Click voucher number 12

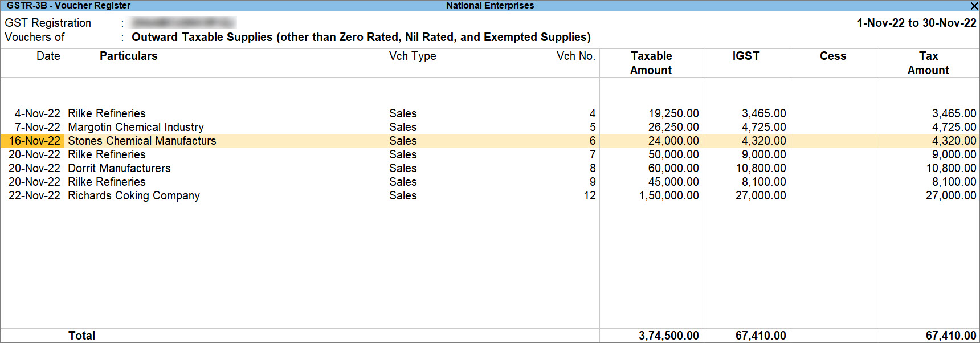point(590,195)
